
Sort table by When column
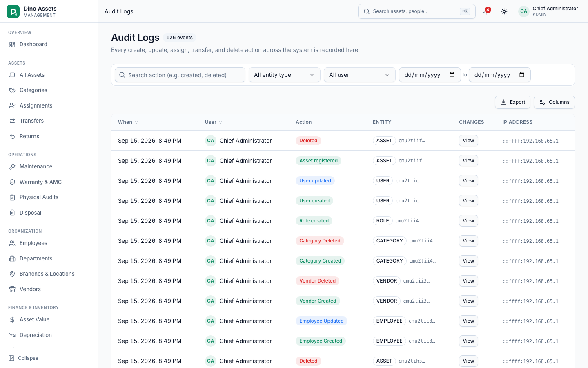[128, 122]
